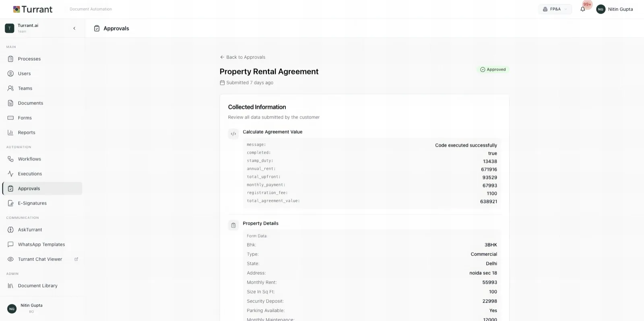The image size is (644, 321).
Task: Click Nitin Gupta name in top bar
Action: (x=620, y=9)
